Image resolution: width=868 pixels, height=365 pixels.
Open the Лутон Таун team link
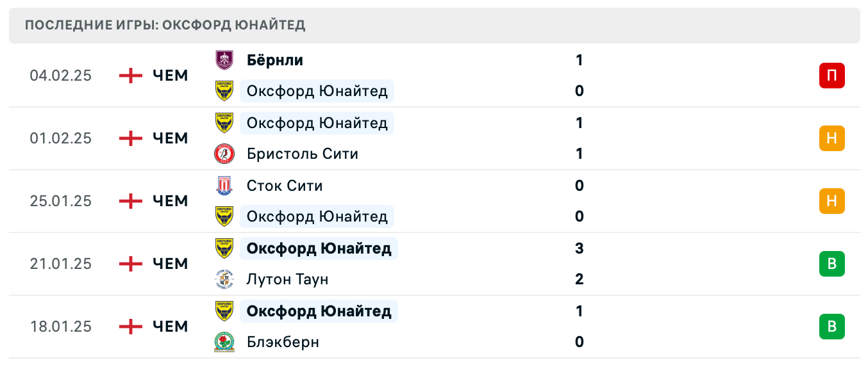[287, 279]
